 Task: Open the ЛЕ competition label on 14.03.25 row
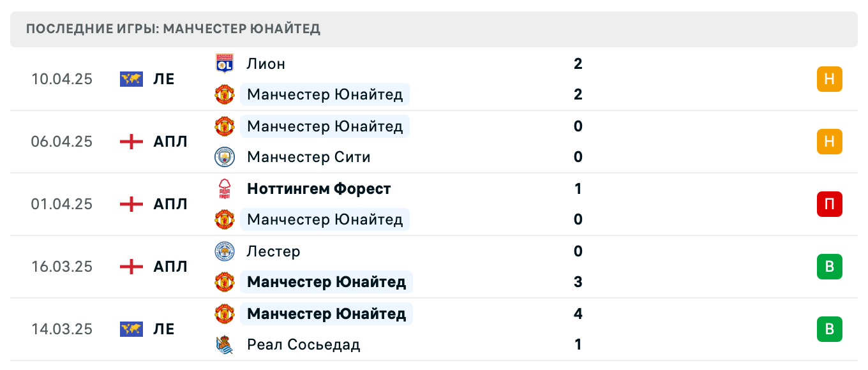pyautogui.click(x=165, y=329)
